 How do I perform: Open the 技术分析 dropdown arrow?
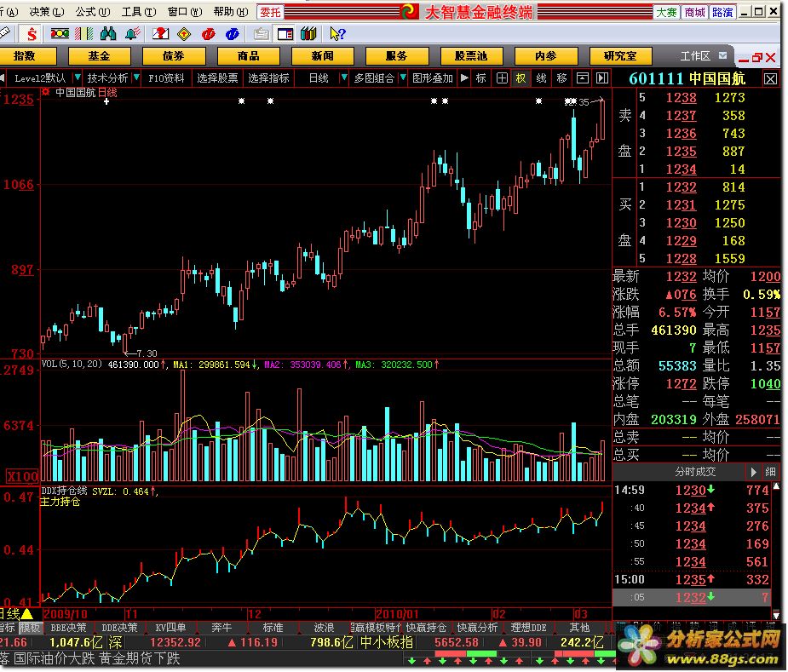click(x=136, y=78)
